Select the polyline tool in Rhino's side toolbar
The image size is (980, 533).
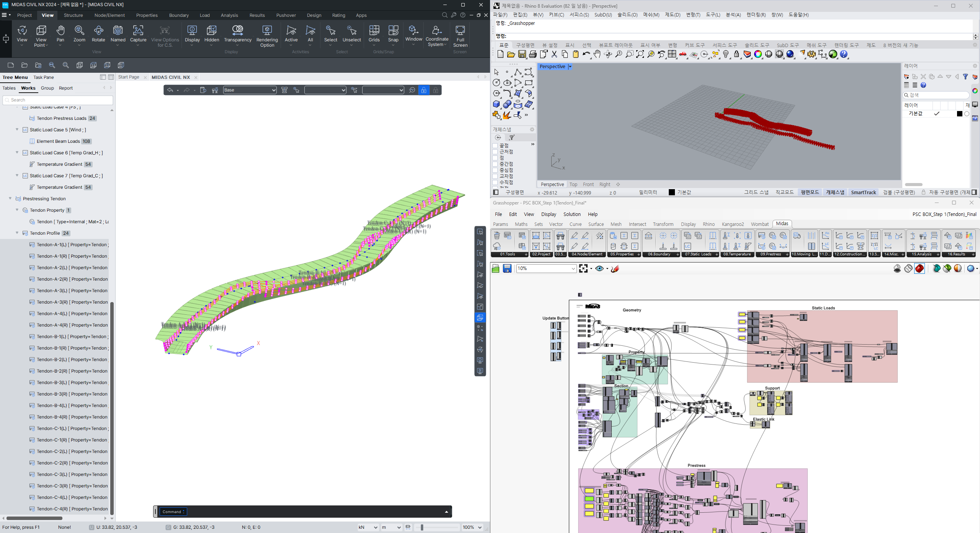click(x=518, y=72)
